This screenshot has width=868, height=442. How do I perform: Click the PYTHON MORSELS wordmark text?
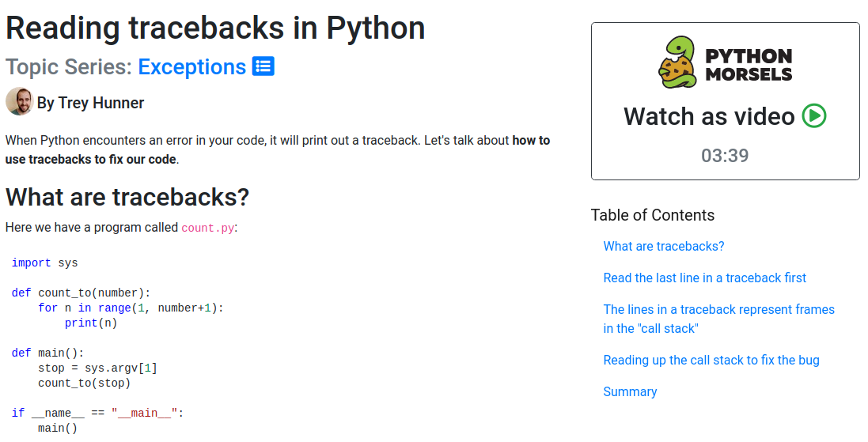[x=748, y=65]
